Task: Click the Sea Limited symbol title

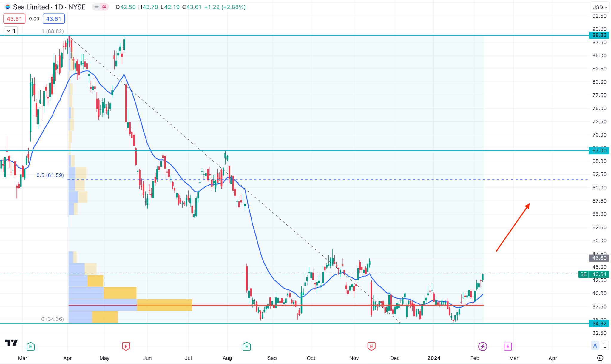Action: pyautogui.click(x=31, y=7)
